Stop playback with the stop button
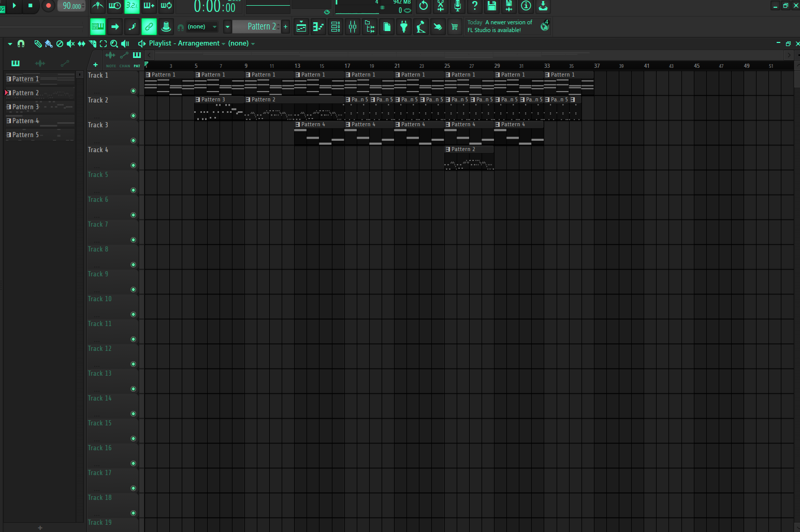The image size is (800, 532). tap(30, 6)
